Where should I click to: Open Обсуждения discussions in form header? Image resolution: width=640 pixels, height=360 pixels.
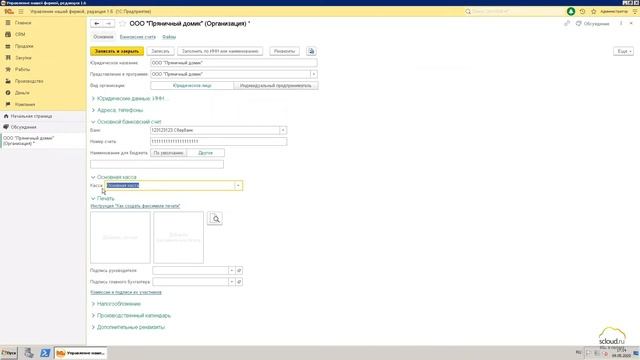coord(592,24)
